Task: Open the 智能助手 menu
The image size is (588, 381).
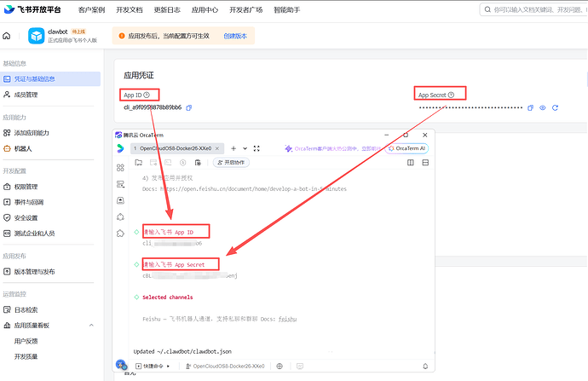Action: coord(287,10)
